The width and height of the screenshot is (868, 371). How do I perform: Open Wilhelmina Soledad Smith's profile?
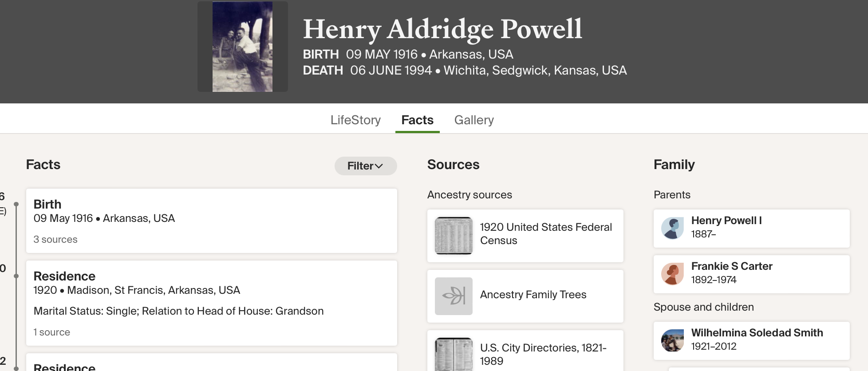click(757, 333)
